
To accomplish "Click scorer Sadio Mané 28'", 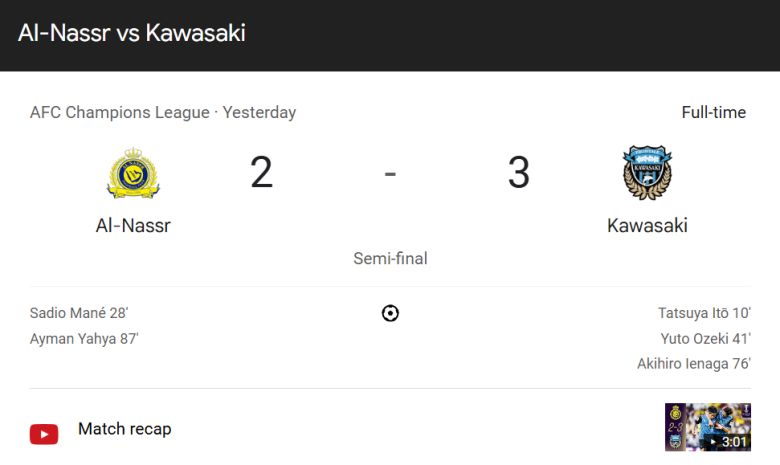I will tap(79, 313).
